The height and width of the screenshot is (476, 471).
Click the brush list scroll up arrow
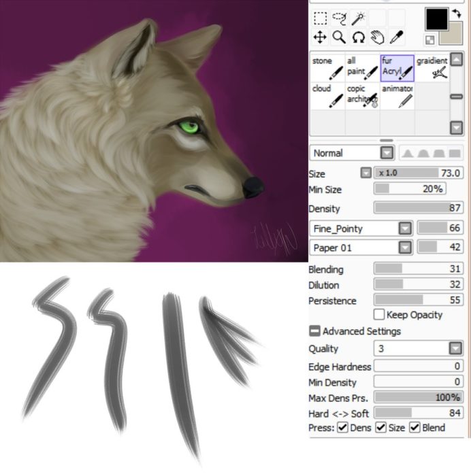pos(457,60)
